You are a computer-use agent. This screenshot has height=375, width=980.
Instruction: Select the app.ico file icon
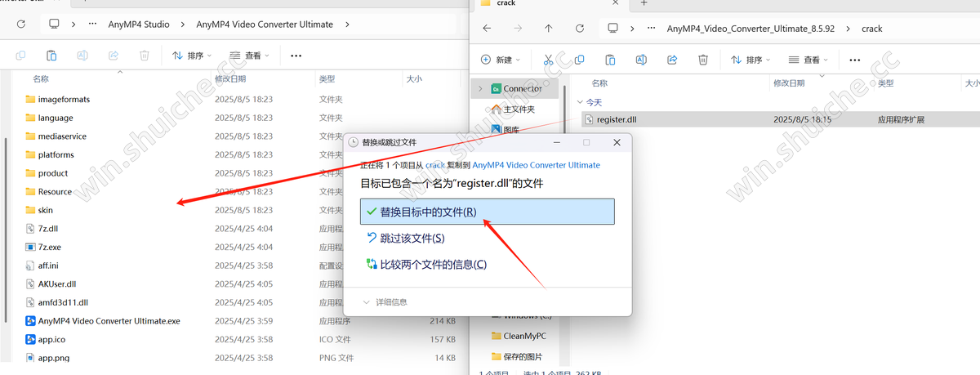[x=30, y=339]
